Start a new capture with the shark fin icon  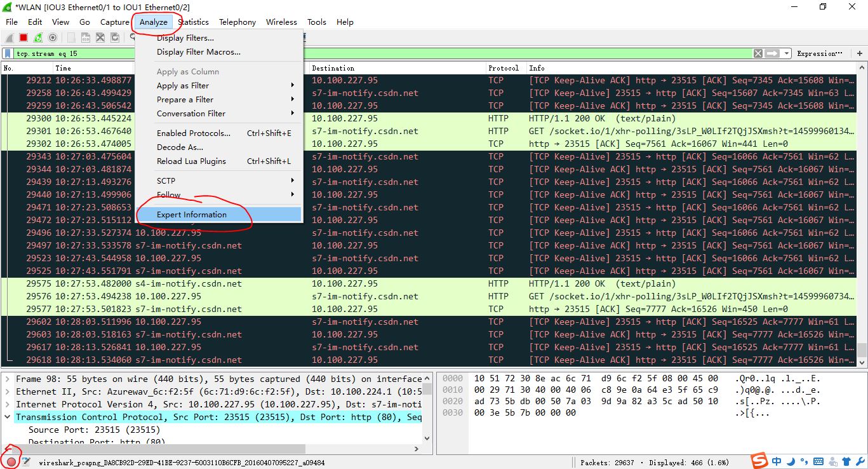click(x=8, y=37)
